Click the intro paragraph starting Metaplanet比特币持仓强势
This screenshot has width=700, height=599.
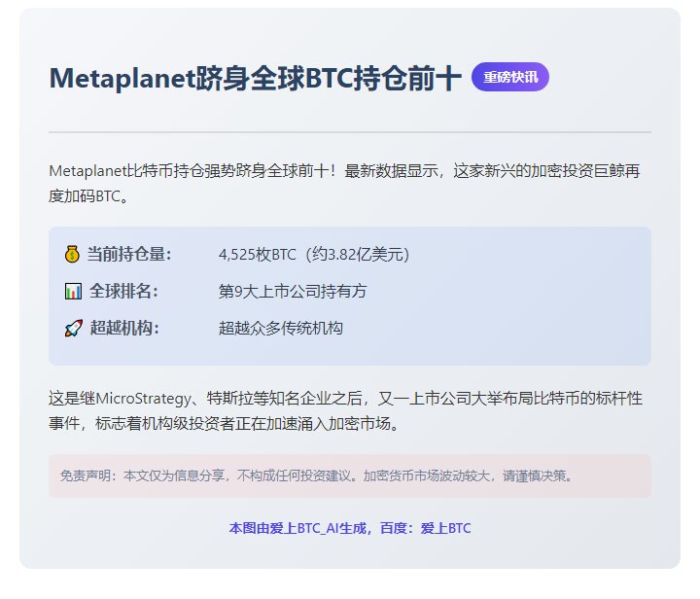pos(344,184)
